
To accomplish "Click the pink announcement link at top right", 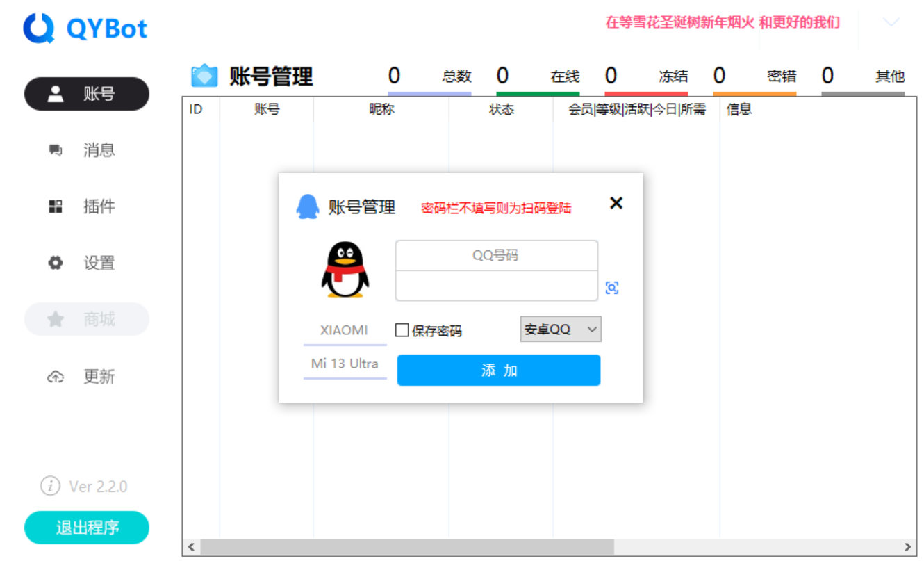I will click(x=721, y=22).
